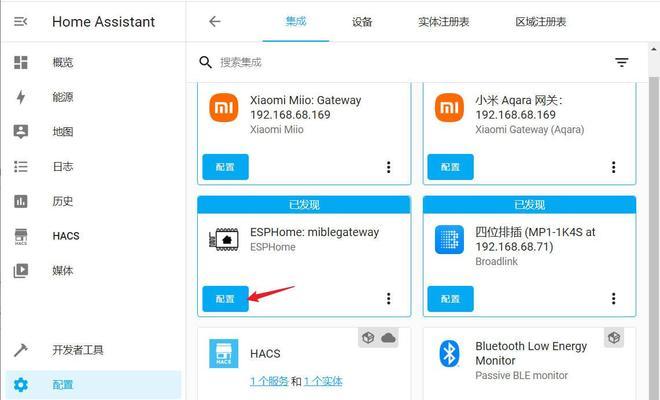Screen dimensions: 660x400
Task: Open the 开发者工具 hammer icon
Action: 21,350
